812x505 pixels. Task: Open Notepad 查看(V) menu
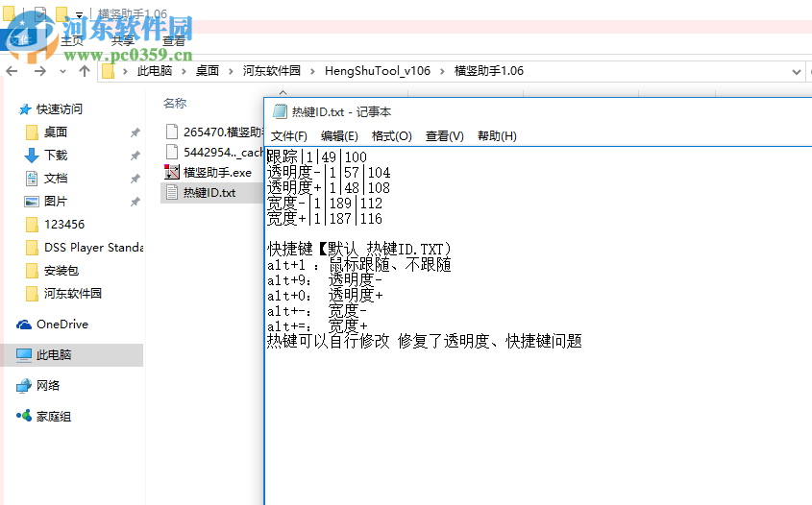pyautogui.click(x=445, y=136)
